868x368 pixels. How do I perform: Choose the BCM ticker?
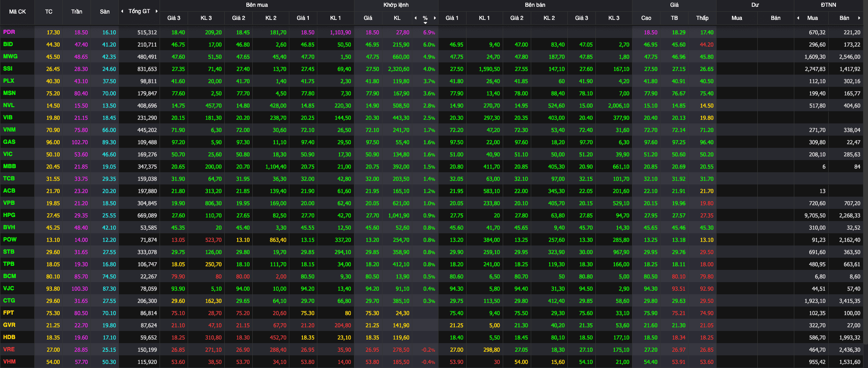(9, 276)
